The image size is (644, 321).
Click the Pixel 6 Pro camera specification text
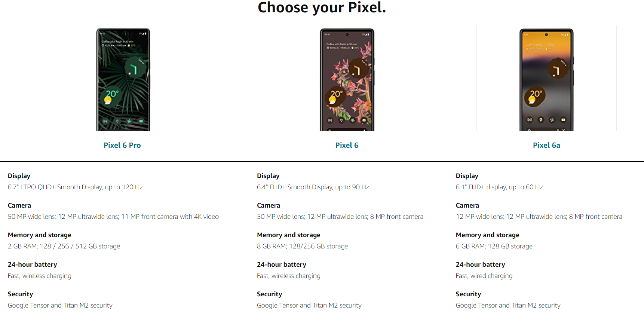pyautogui.click(x=113, y=217)
